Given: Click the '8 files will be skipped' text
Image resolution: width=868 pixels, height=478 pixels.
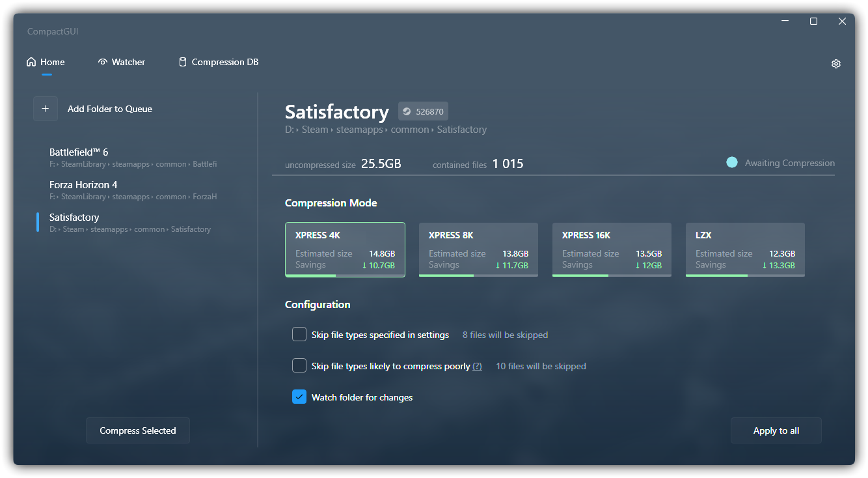Looking at the screenshot, I should 506,335.
